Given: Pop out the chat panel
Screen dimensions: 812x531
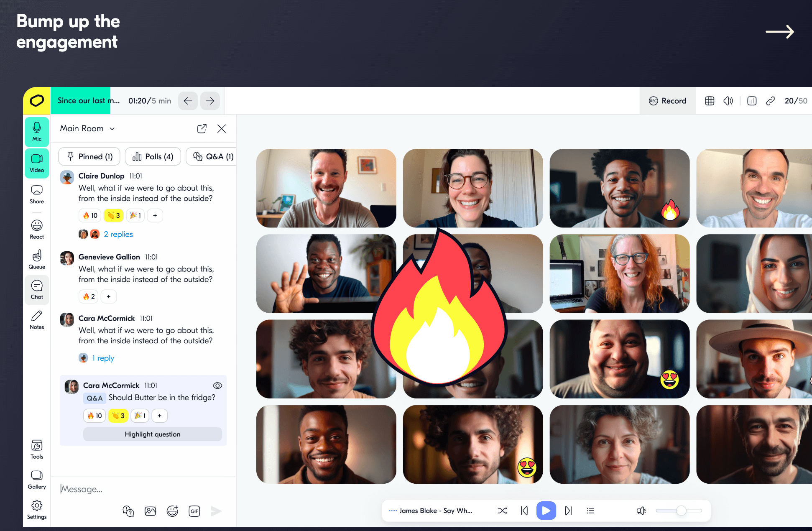Looking at the screenshot, I should click(202, 129).
